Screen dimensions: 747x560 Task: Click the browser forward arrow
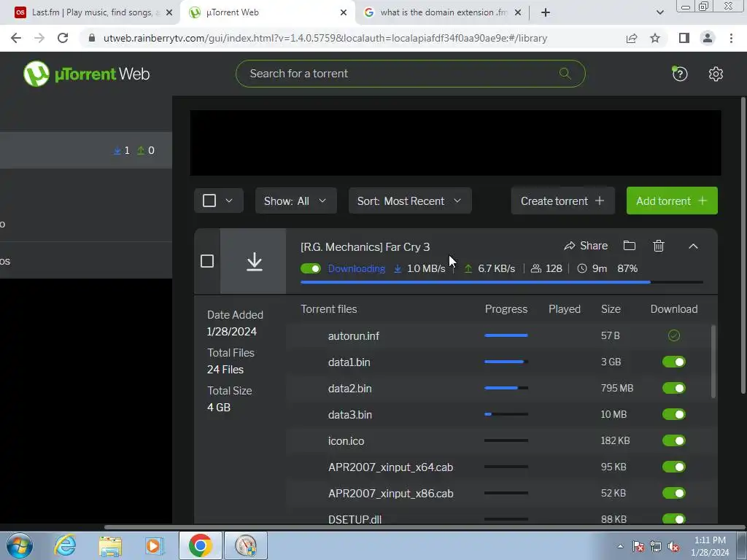39,38
